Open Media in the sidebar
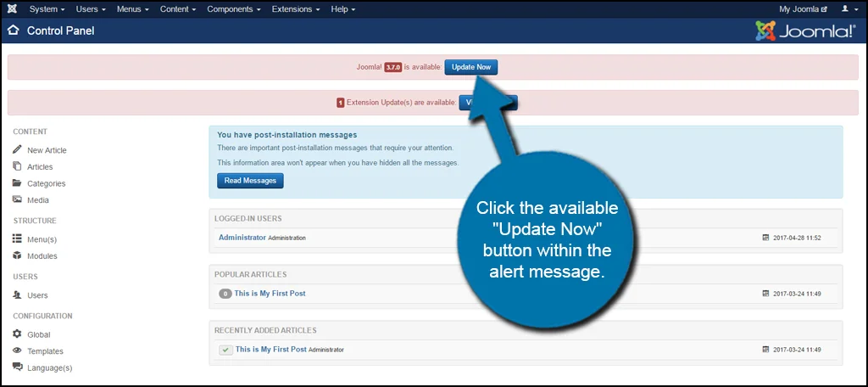 [x=38, y=200]
